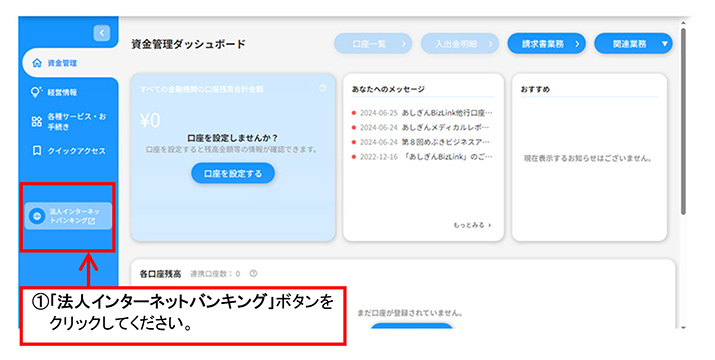Expand the 関連業務 dropdown
The width and height of the screenshot is (715, 360).
633,44
